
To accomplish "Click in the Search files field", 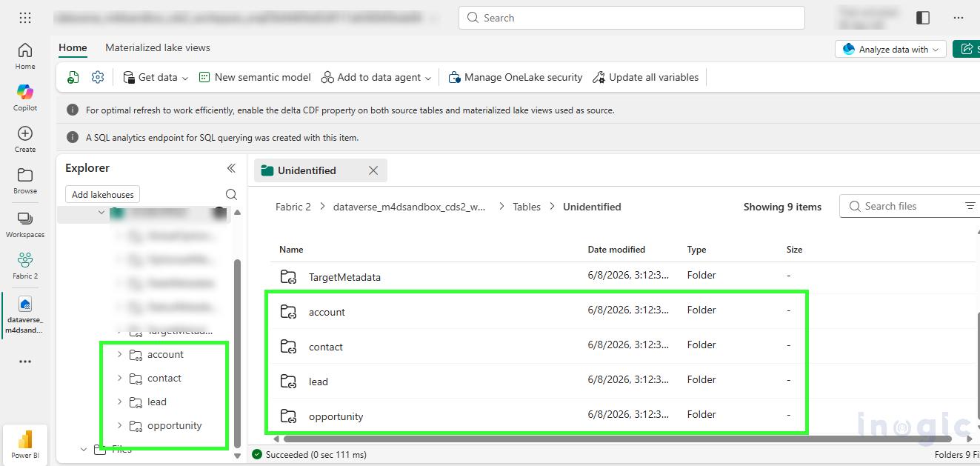I will [x=910, y=206].
